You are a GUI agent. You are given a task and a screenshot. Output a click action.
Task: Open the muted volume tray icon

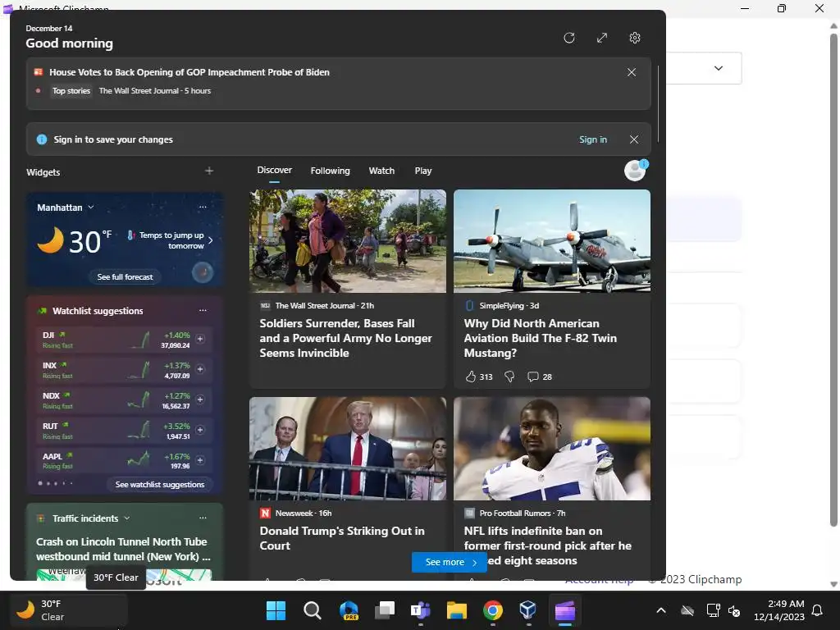734,610
